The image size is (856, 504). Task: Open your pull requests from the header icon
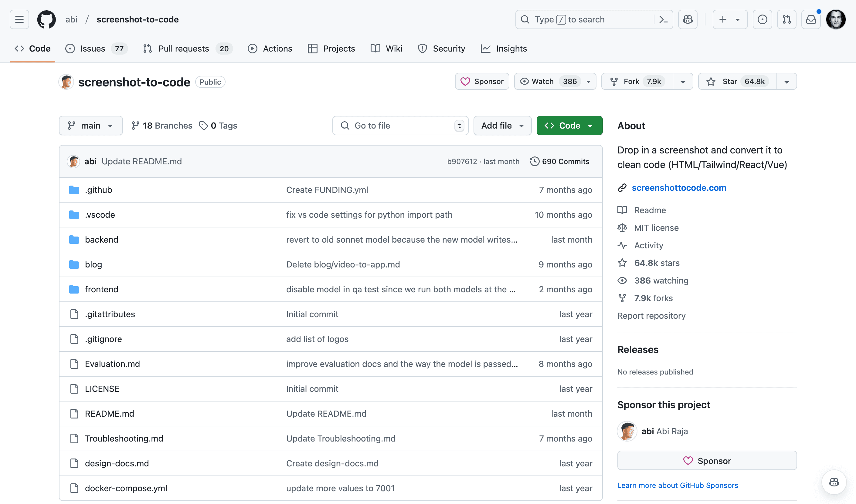click(787, 19)
